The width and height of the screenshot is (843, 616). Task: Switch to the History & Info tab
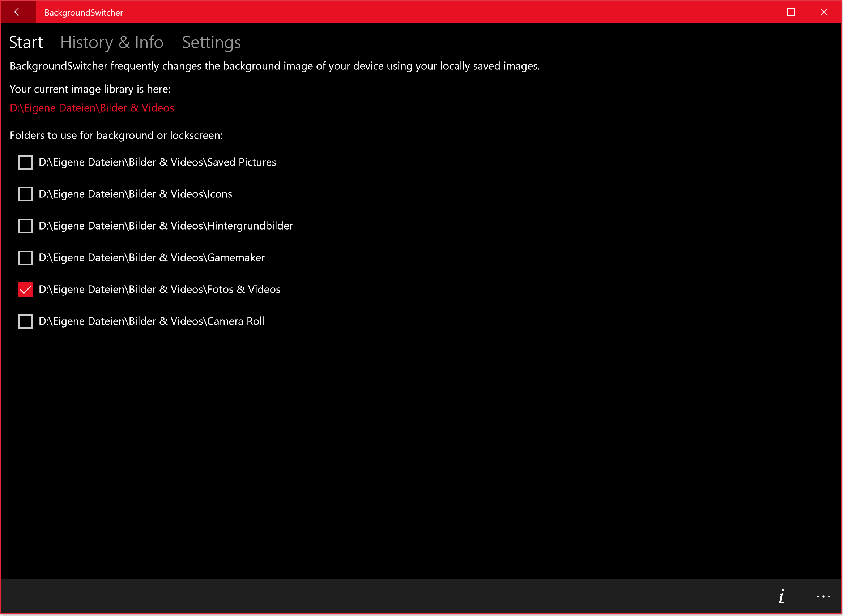pos(111,43)
